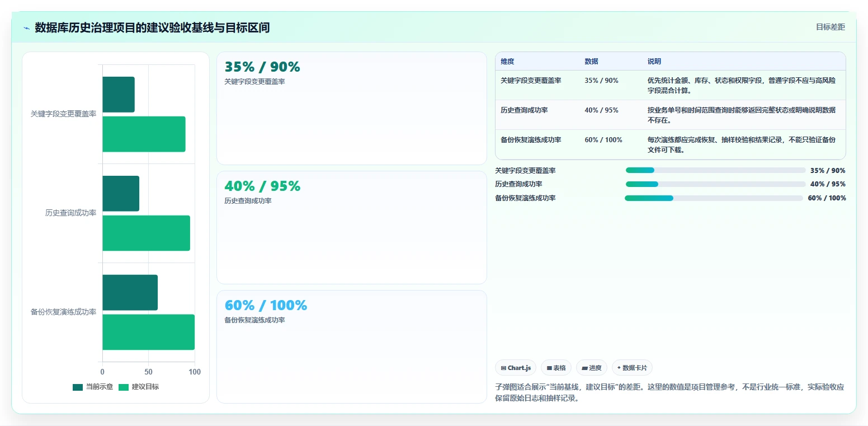Click the 说明 table column header
Viewport: 868px width, 426px height.
point(654,62)
